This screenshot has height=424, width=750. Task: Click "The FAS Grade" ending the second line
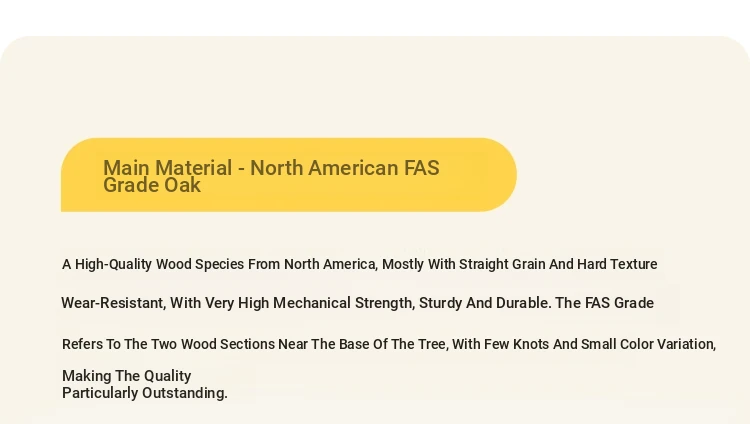605,303
